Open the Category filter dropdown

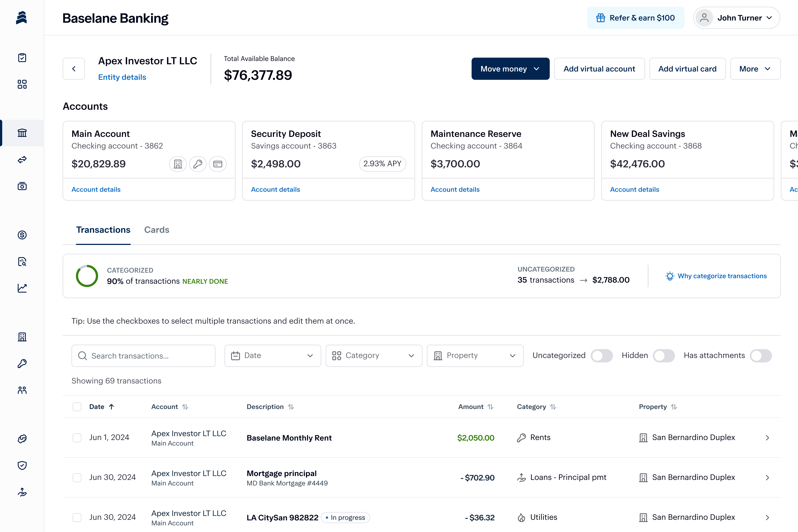tap(374, 356)
